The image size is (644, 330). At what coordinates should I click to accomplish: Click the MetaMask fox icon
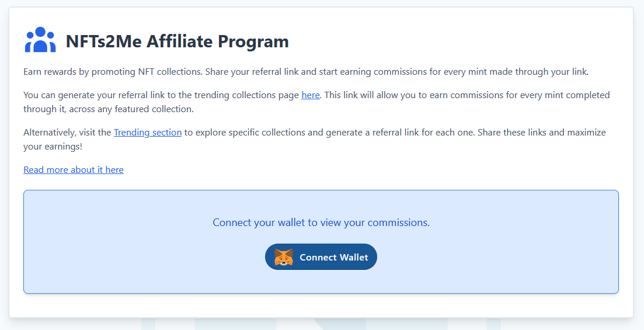point(284,257)
